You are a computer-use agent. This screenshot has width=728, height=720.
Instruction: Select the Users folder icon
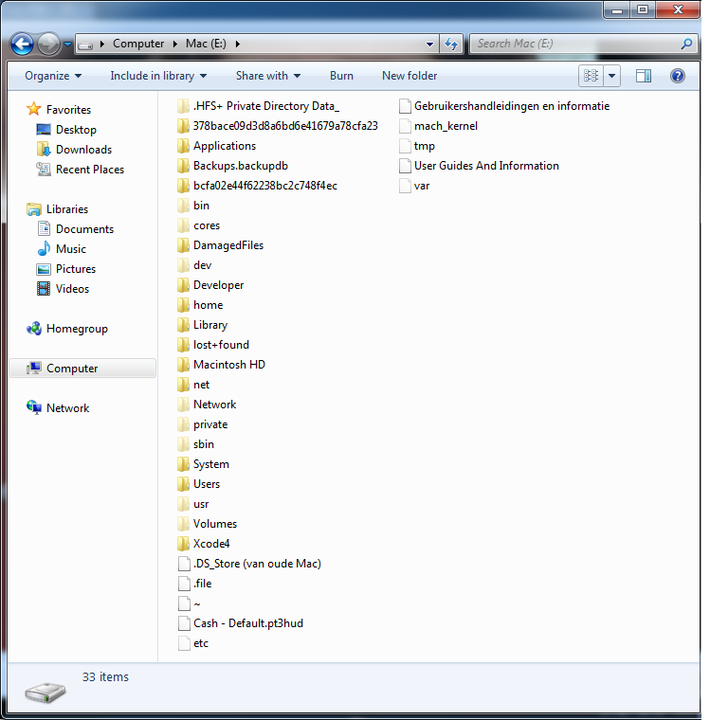click(x=183, y=484)
